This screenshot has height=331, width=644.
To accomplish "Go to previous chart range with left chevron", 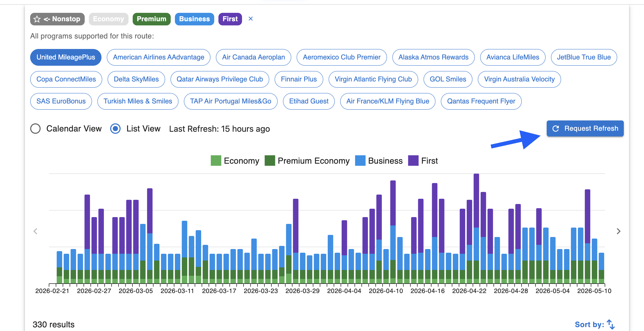I will (35, 231).
